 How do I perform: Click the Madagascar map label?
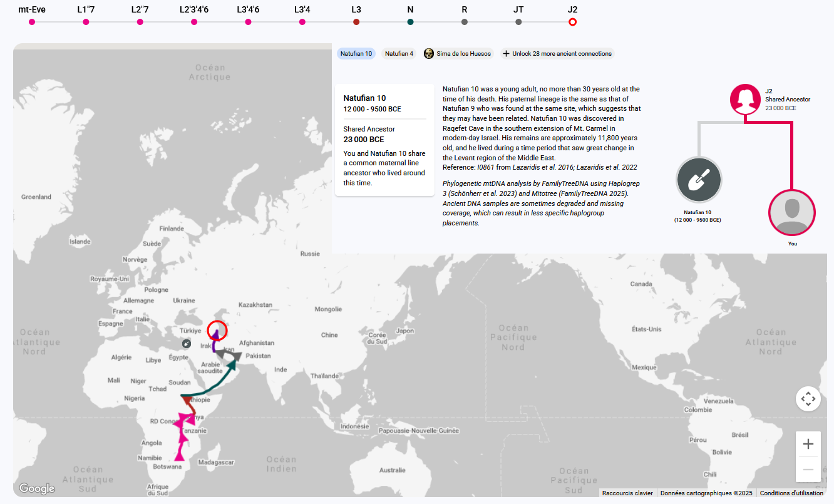(216, 463)
